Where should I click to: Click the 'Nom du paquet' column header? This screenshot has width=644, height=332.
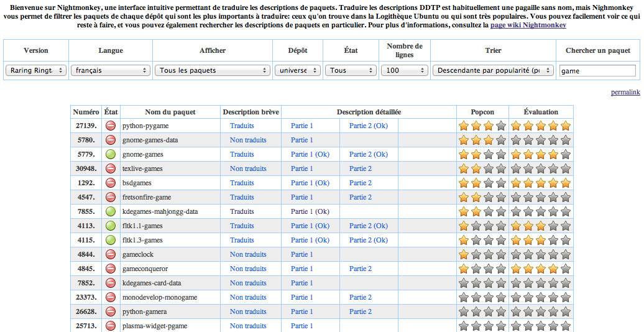click(170, 112)
